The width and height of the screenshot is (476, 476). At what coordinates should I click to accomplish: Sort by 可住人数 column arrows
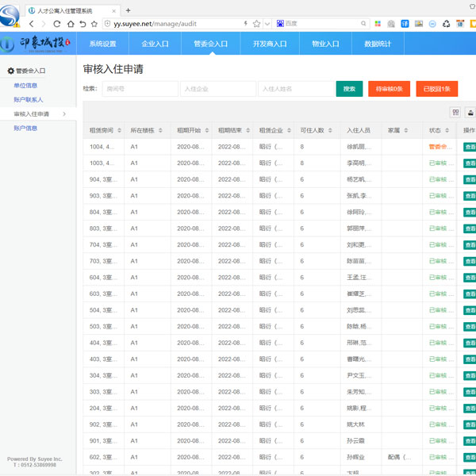point(330,130)
